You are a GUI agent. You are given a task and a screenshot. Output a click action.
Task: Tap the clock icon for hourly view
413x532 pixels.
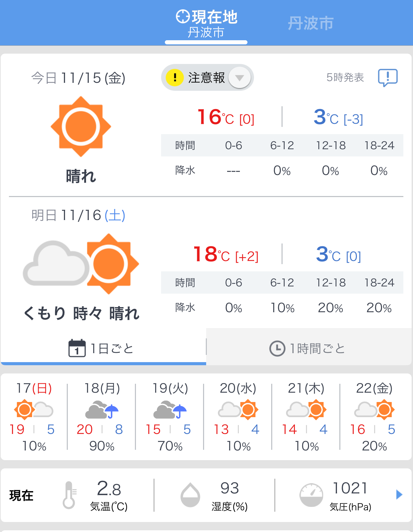(277, 348)
